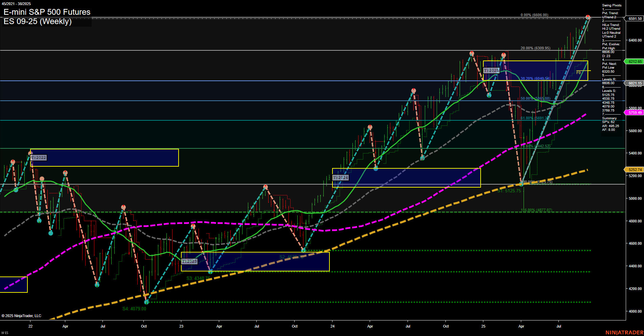Click the 45/2021 - 38/2025 range label
644x336 pixels.
[x=17, y=4]
